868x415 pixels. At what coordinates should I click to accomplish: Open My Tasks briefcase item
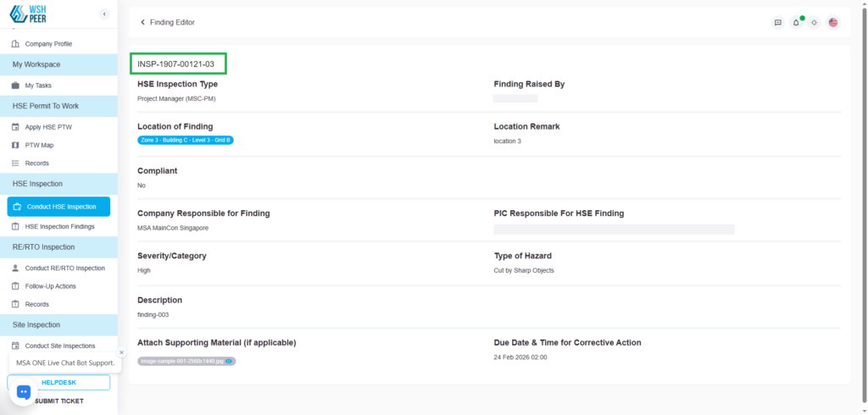coord(37,86)
